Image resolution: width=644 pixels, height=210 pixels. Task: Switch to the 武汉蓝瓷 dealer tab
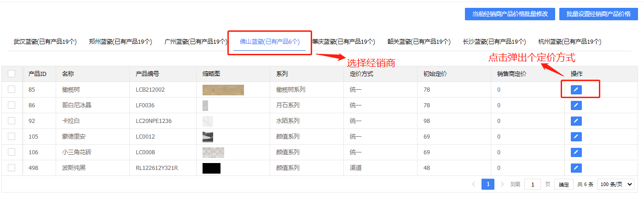coord(45,42)
